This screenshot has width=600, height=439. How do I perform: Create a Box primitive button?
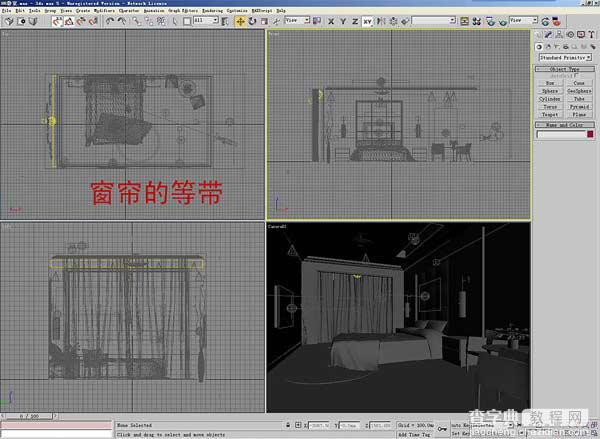pos(550,83)
